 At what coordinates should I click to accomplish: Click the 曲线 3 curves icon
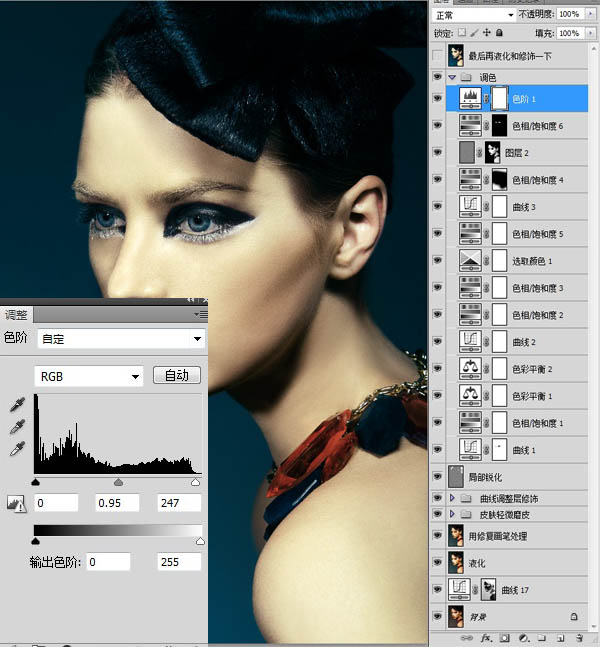point(470,207)
